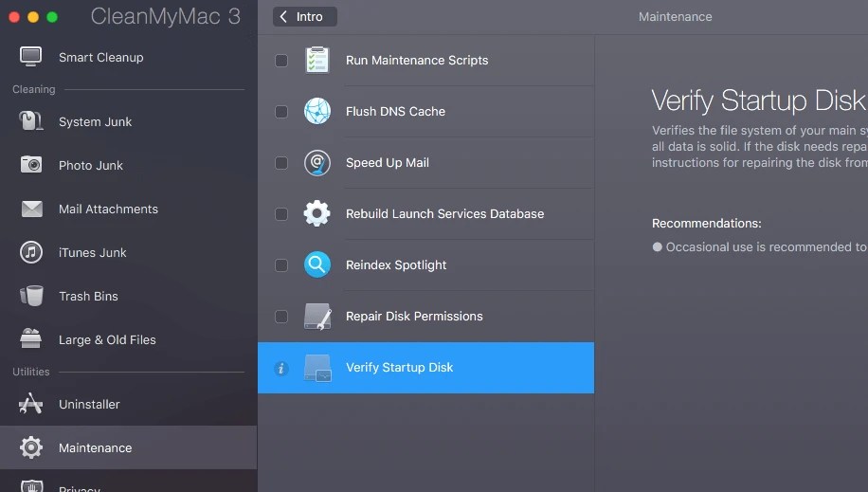Select the Photo Junk camera icon
Image resolution: width=868 pixels, height=492 pixels.
click(x=31, y=165)
